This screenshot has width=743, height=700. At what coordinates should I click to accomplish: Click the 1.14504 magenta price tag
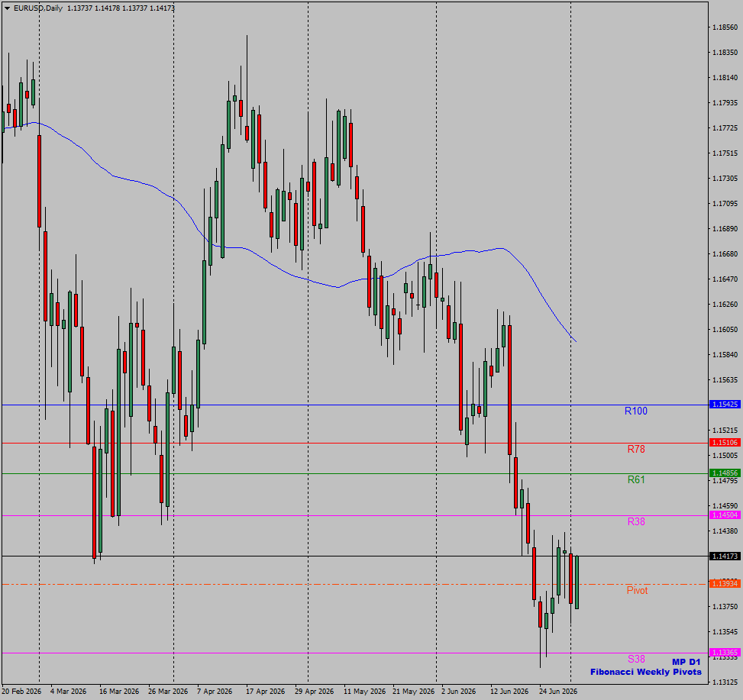point(725,515)
